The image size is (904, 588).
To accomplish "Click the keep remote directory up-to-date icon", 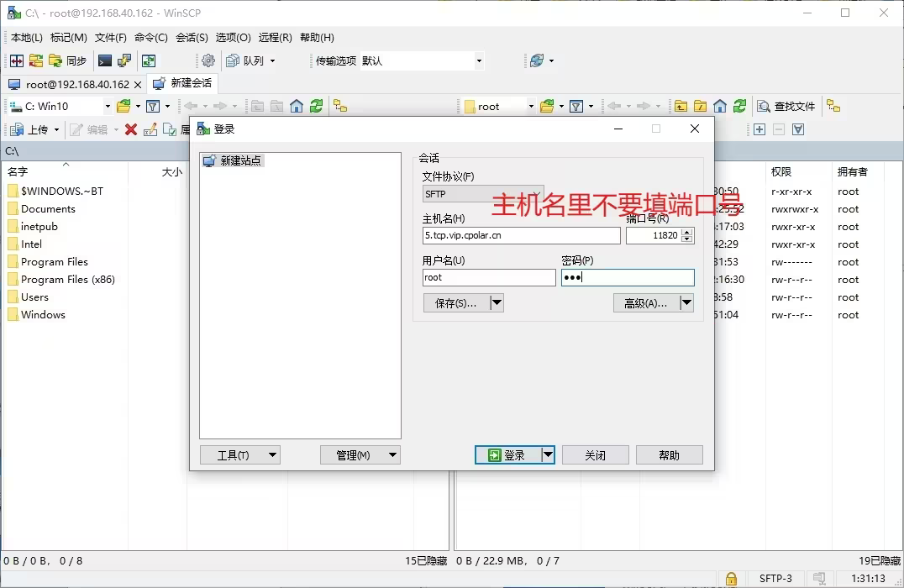I will [149, 60].
